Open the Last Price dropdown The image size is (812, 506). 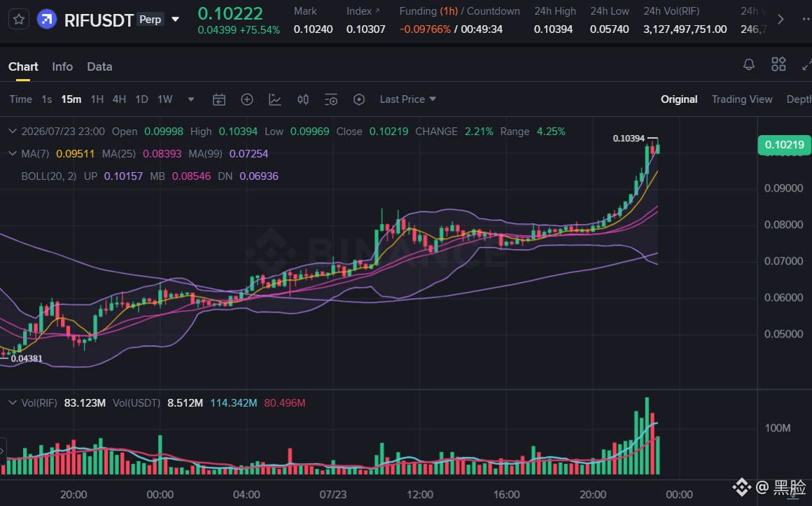pos(407,99)
